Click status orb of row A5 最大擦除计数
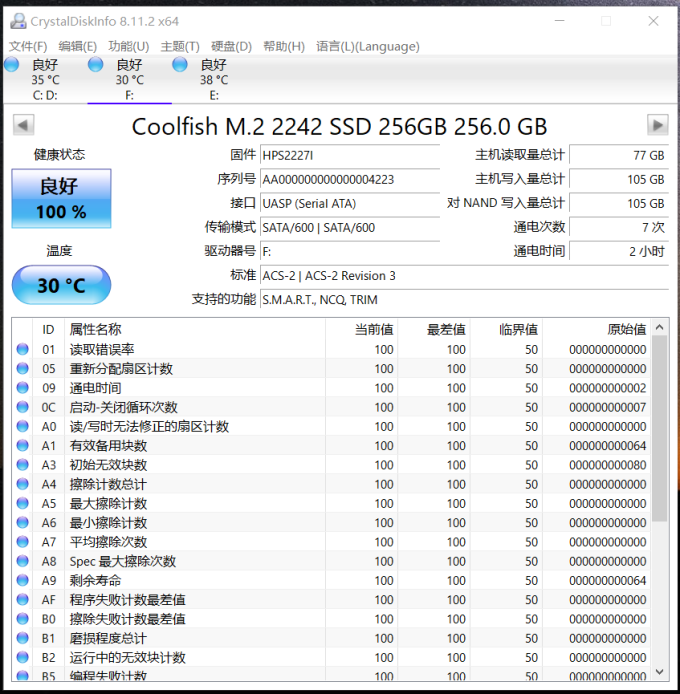Viewport: 680px width, 694px height. (x=23, y=503)
